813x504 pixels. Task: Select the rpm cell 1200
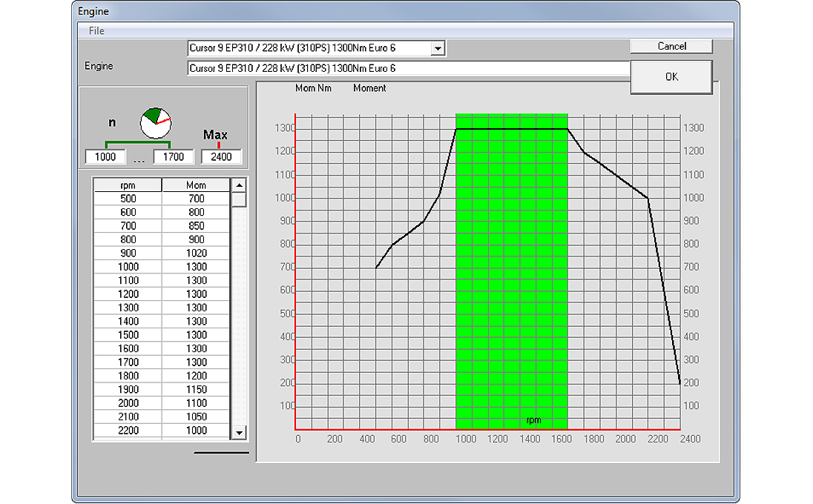[x=128, y=294]
